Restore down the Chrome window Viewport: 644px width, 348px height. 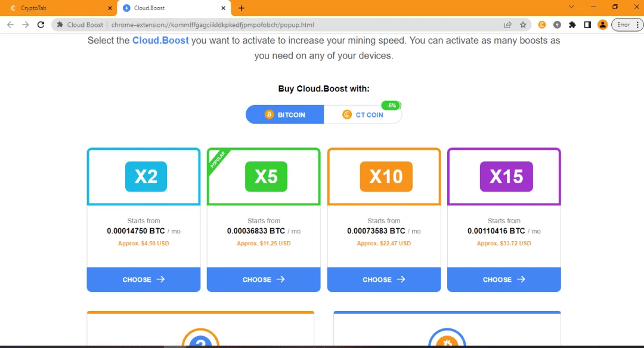click(x=615, y=7)
